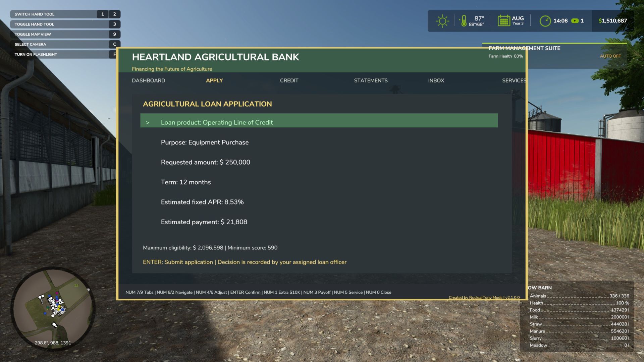The height and width of the screenshot is (362, 644).
Task: Click the 87° temperature reading
Action: coord(479,18)
